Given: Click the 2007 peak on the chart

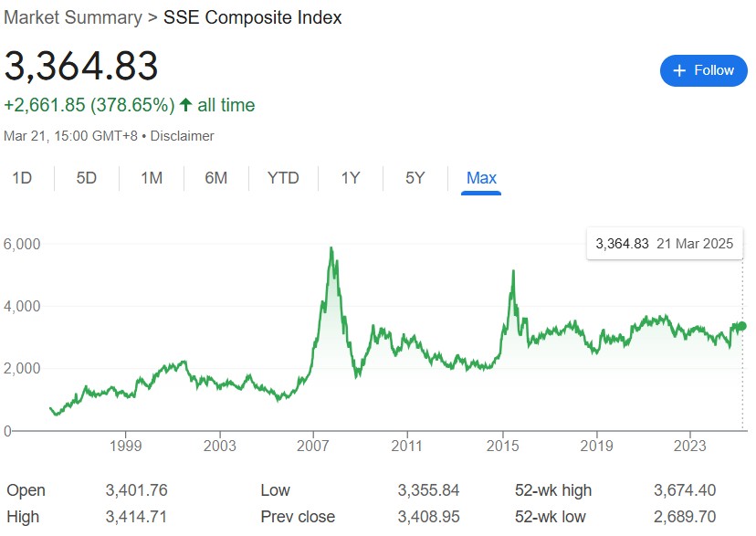Looking at the screenshot, I should 331,247.
